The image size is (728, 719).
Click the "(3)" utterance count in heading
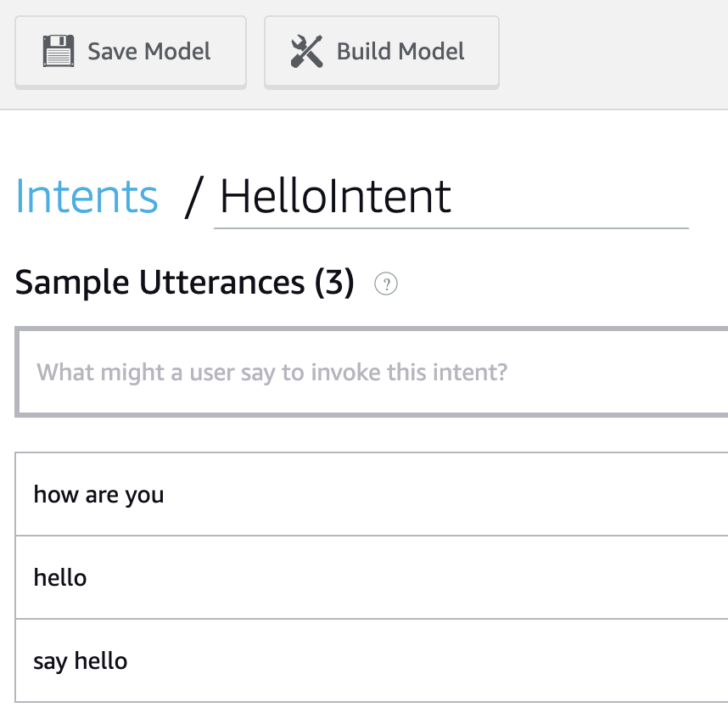(x=333, y=283)
